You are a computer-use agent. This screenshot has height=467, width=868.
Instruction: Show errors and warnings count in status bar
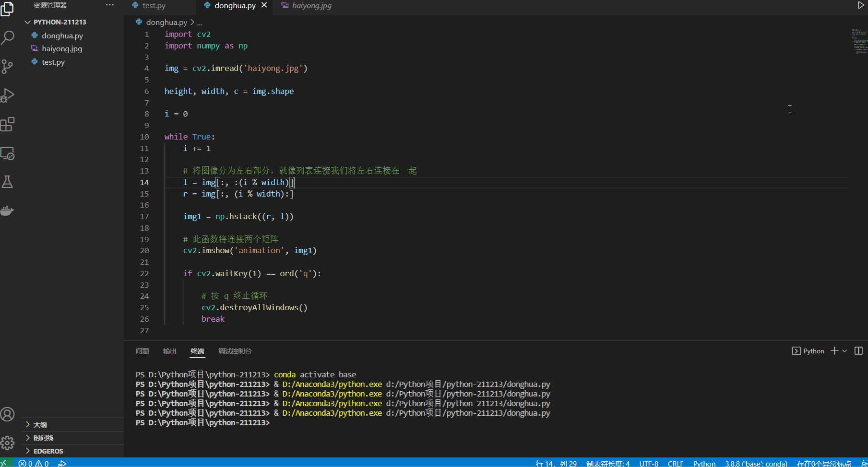click(34, 463)
